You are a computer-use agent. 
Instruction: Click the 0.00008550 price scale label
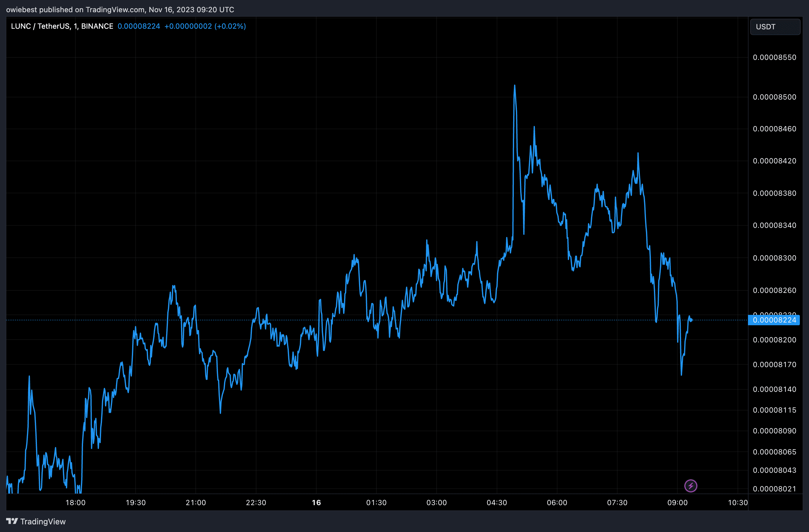(x=774, y=57)
